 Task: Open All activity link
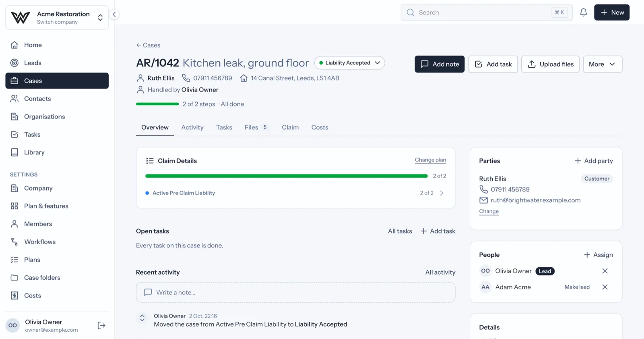(x=440, y=272)
